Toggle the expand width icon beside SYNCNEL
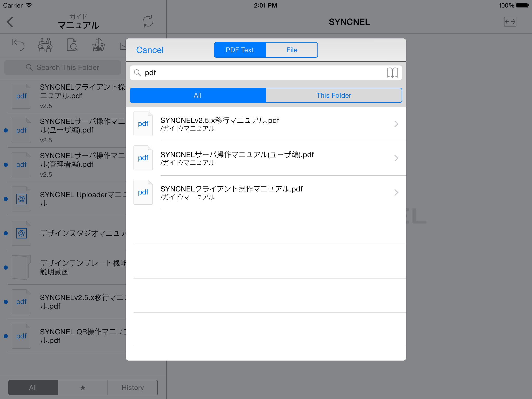 [510, 22]
